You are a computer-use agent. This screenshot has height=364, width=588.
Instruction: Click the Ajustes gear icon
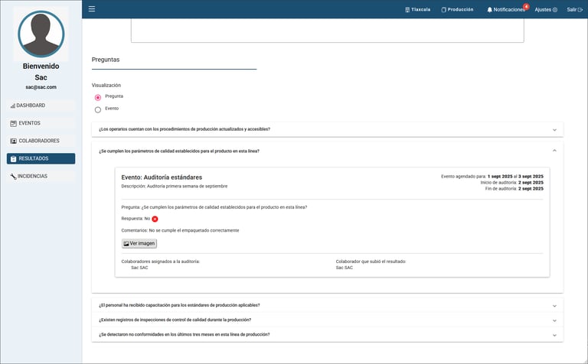click(x=555, y=10)
